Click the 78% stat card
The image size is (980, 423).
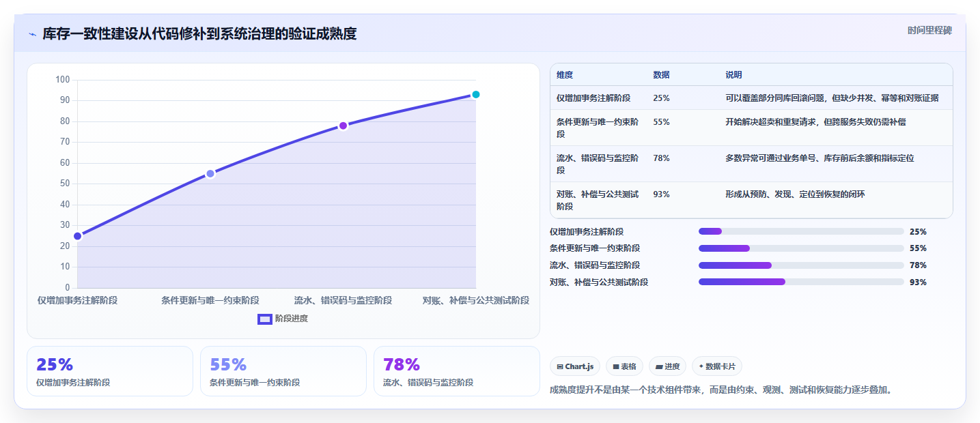coord(457,371)
